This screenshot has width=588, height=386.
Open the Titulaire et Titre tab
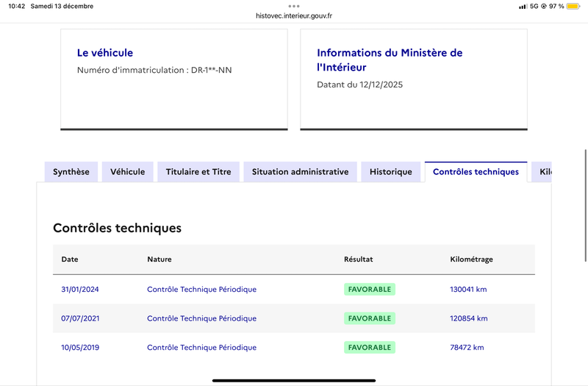pyautogui.click(x=198, y=172)
